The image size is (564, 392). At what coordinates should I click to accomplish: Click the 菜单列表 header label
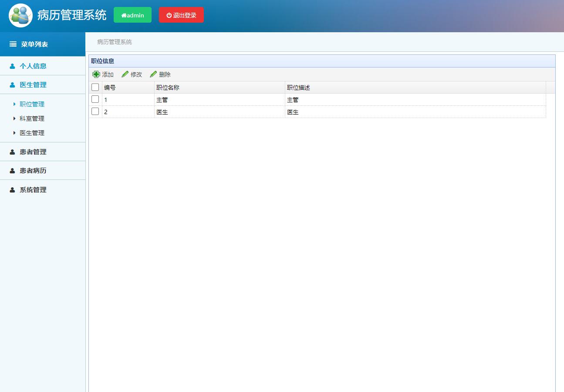pos(34,44)
